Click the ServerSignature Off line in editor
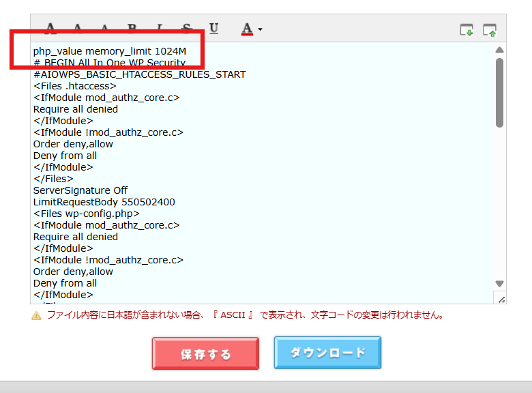Viewport: 532px width, 393px height. tap(80, 190)
